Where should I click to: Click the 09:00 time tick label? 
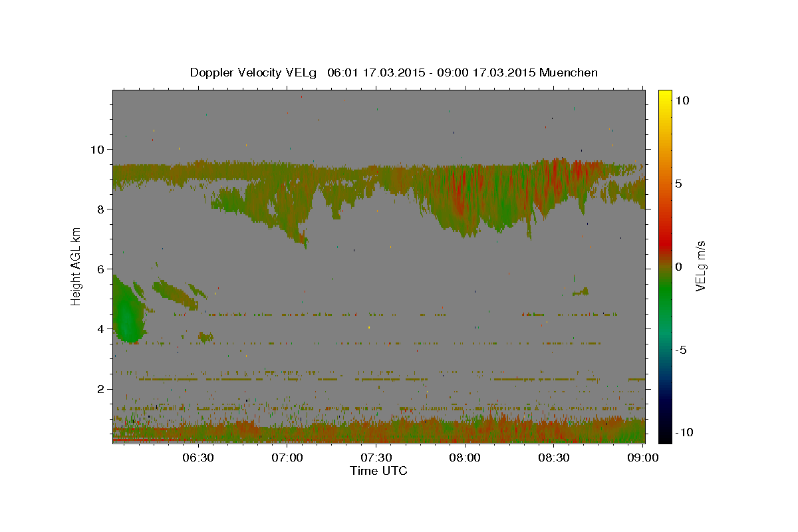(x=642, y=458)
